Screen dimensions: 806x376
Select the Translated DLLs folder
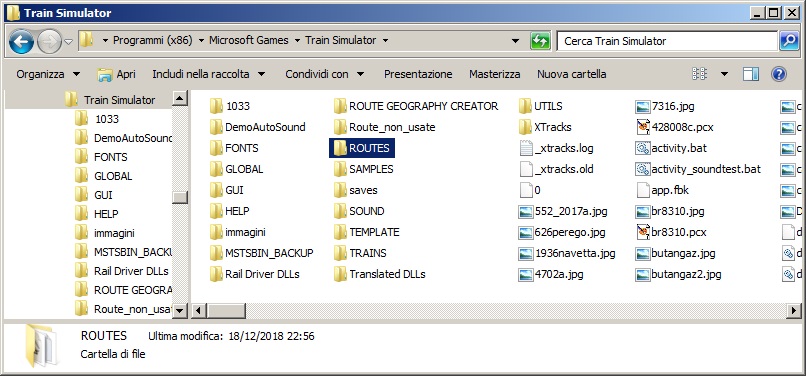pos(379,275)
